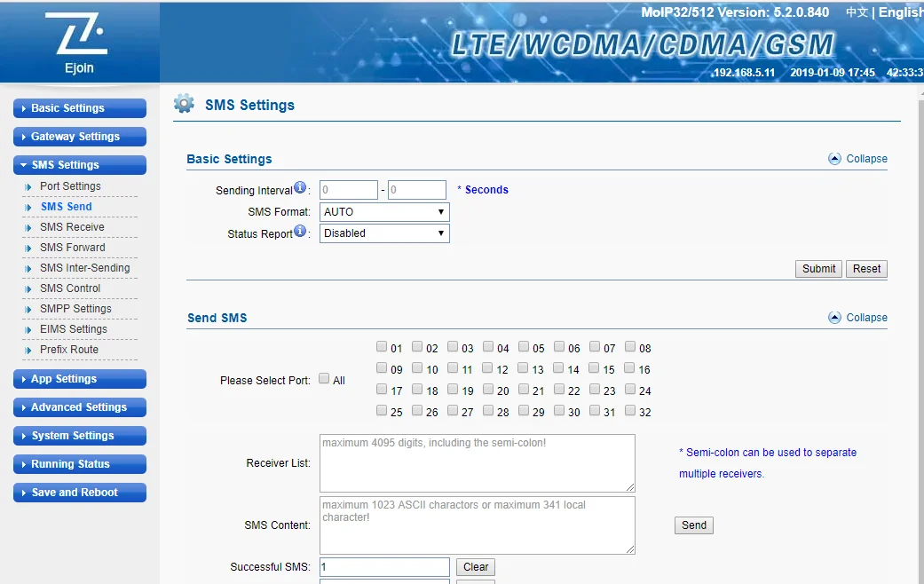Screen dimensions: 924x584
Task: Click the Reset button
Action: pos(866,269)
